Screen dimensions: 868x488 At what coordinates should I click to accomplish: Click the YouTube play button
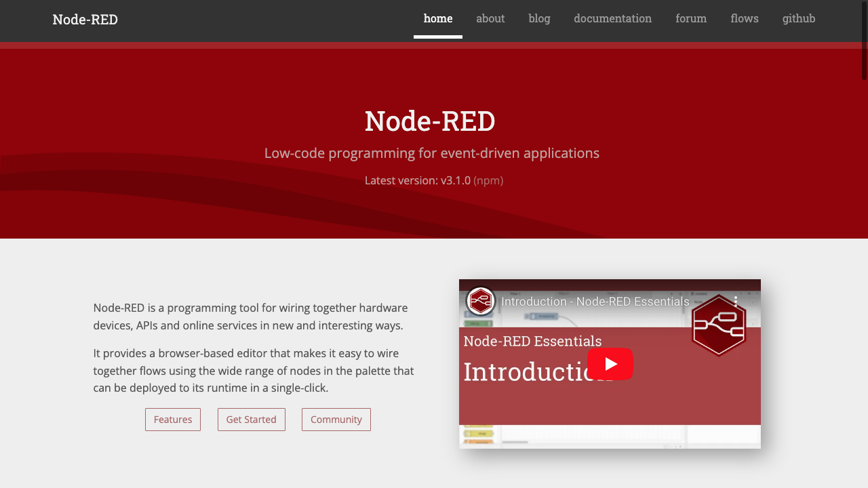[x=610, y=363]
